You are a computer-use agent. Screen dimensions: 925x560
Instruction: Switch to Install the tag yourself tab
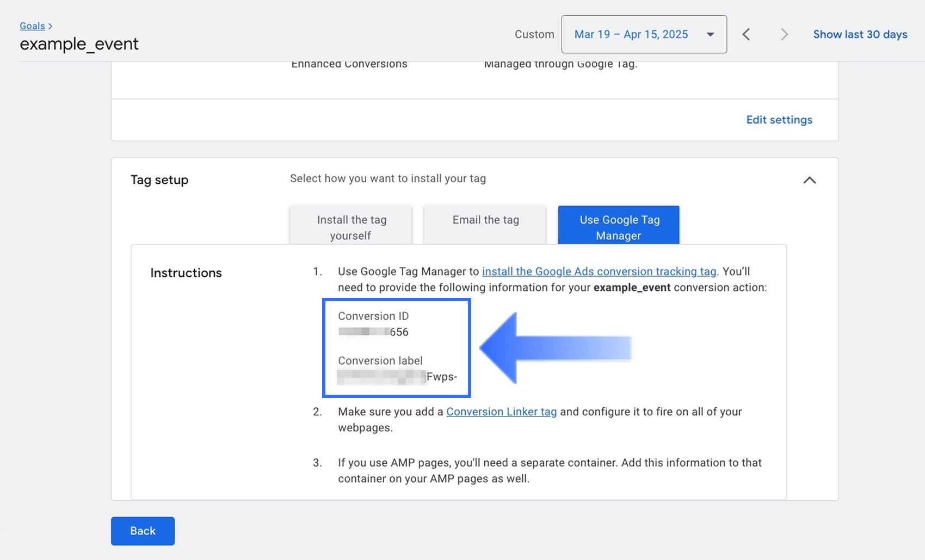(351, 227)
